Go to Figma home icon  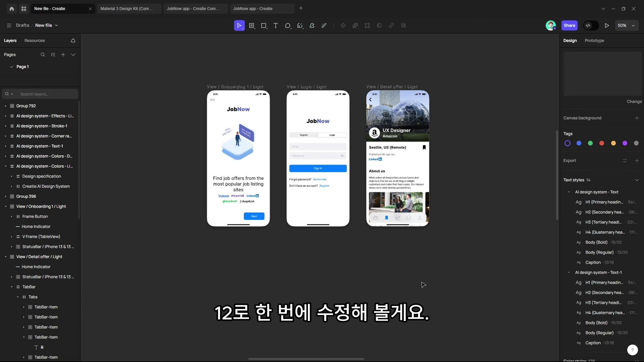click(x=12, y=9)
